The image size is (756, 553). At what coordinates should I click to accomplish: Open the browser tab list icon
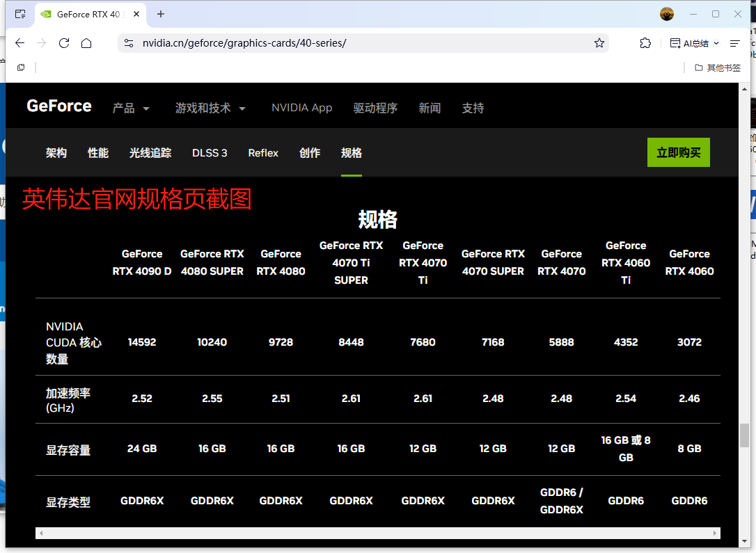pos(20,15)
